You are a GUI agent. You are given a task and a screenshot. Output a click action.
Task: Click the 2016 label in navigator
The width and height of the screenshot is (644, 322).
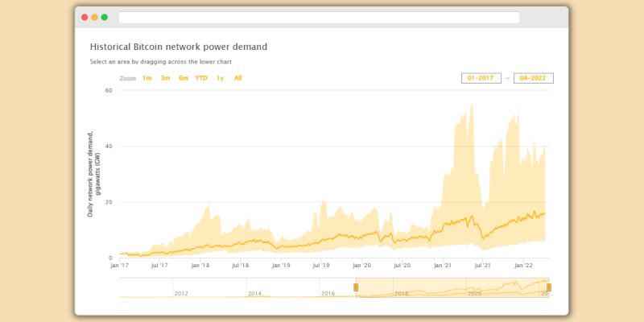pyautogui.click(x=328, y=294)
